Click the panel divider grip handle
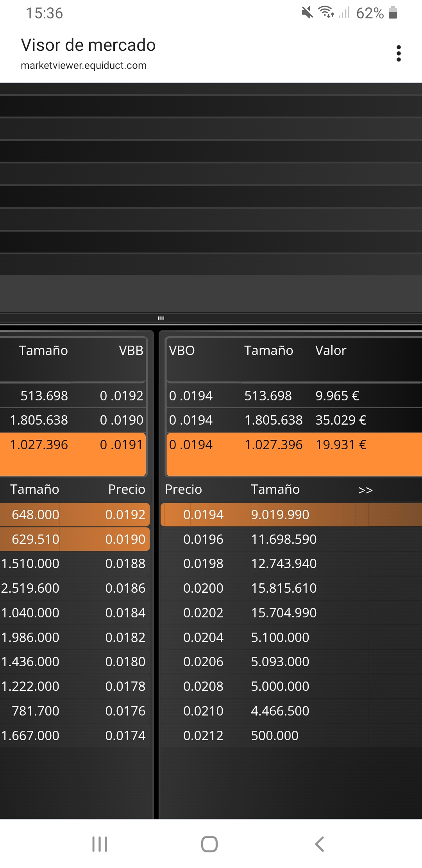Image resolution: width=422 pixels, height=868 pixels. pos(161,318)
